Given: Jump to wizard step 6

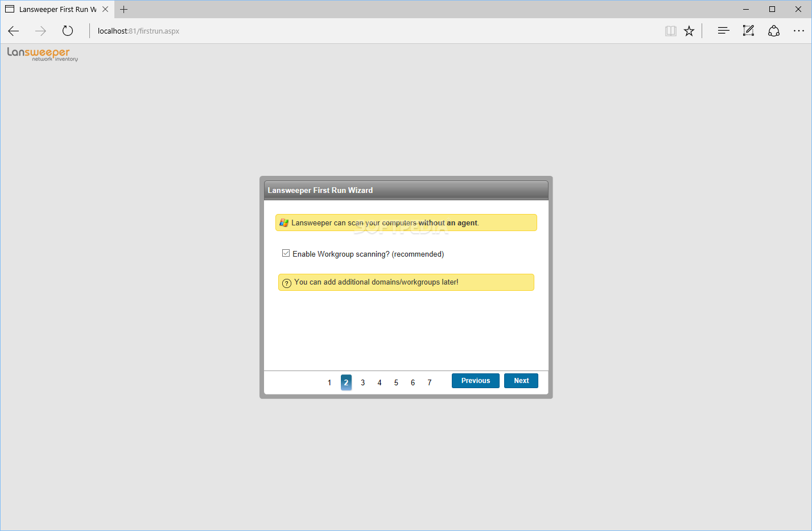Looking at the screenshot, I should [x=413, y=382].
